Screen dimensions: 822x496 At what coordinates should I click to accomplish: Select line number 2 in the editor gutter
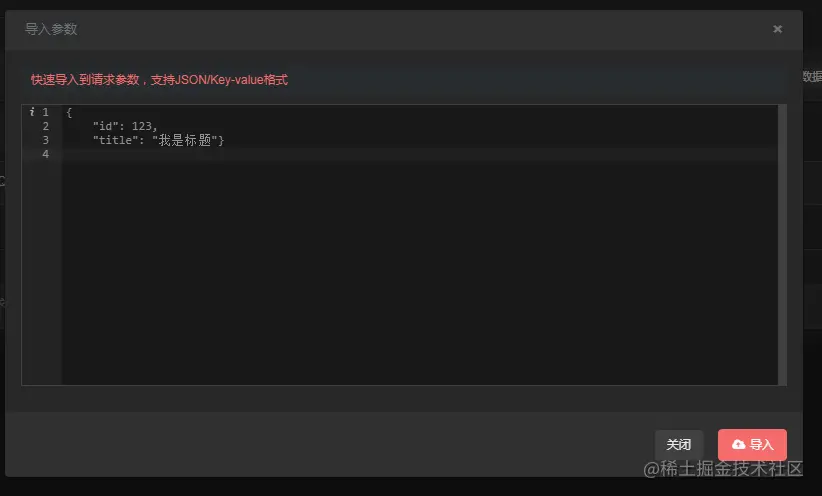46,126
